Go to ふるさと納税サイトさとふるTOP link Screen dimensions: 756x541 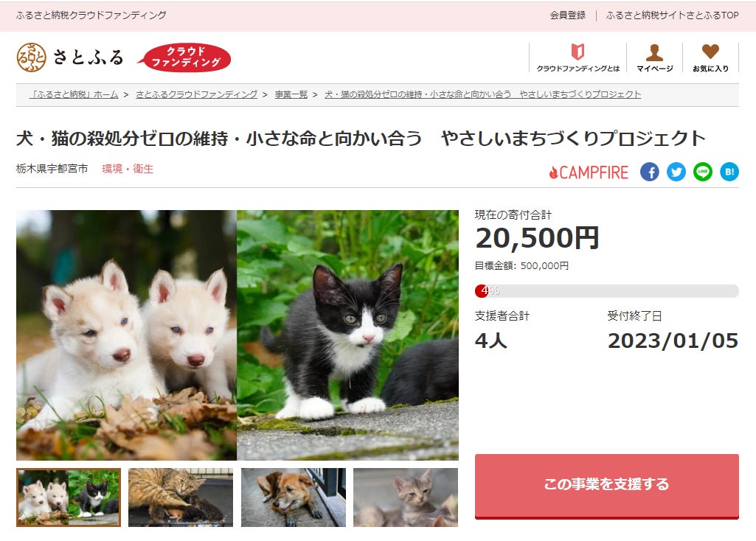[672, 15]
